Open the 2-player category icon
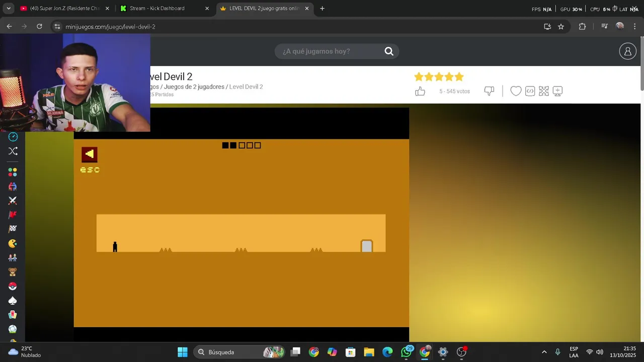The height and width of the screenshot is (362, 644). click(x=13, y=186)
